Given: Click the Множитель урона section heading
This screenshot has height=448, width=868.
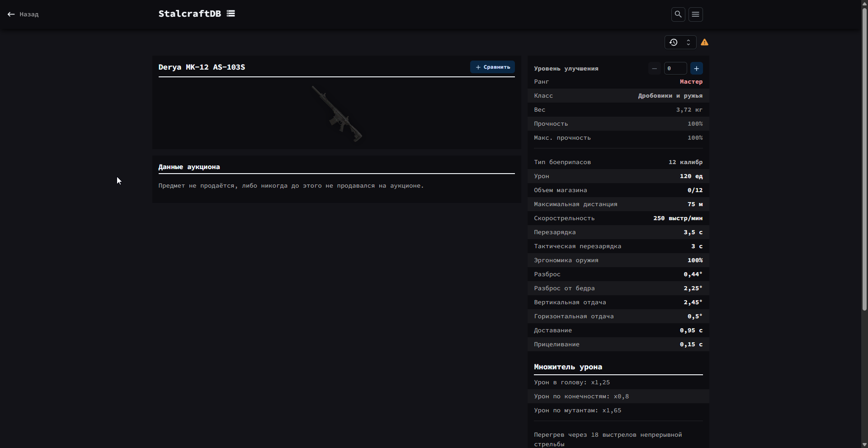Looking at the screenshot, I should point(568,367).
